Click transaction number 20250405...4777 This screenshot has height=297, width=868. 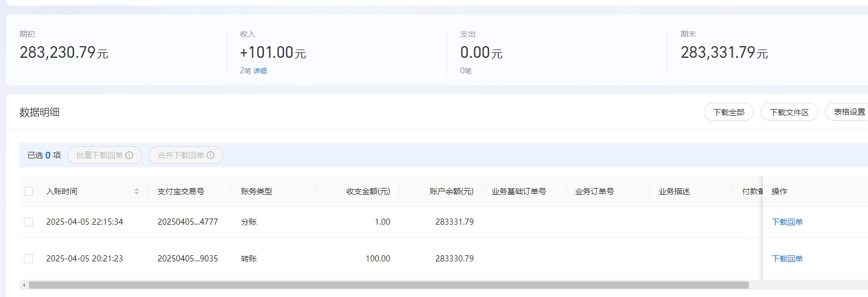point(188,222)
